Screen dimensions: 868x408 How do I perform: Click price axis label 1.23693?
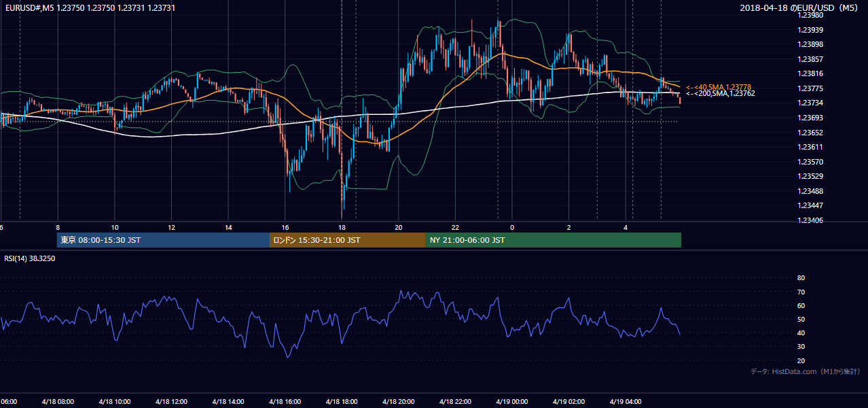pos(810,118)
